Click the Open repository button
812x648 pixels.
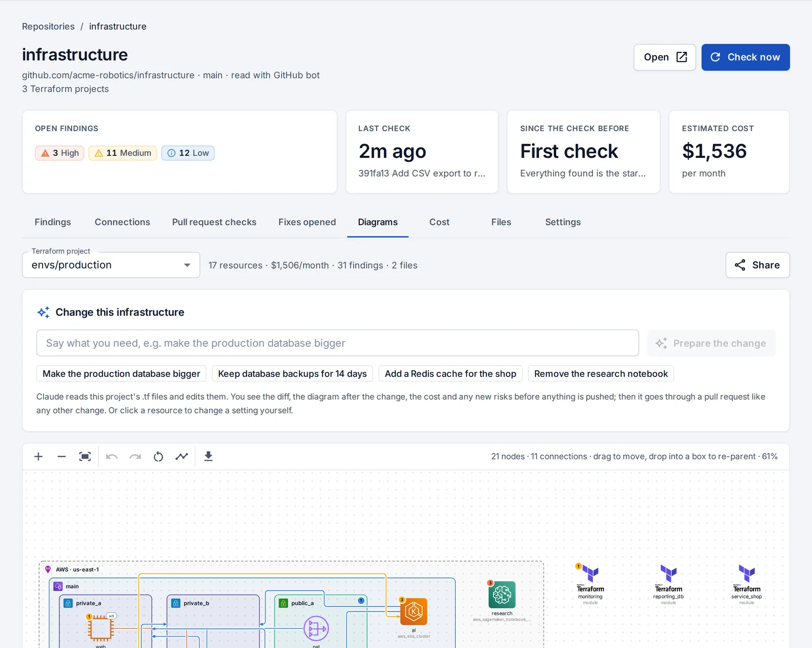coord(665,57)
